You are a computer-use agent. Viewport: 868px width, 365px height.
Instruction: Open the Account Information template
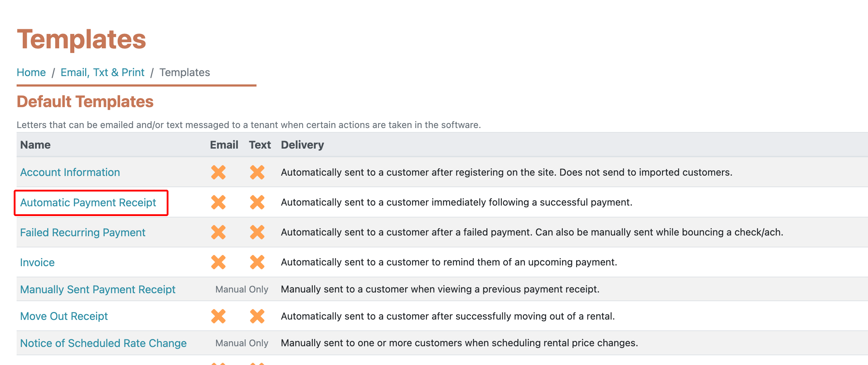(70, 172)
